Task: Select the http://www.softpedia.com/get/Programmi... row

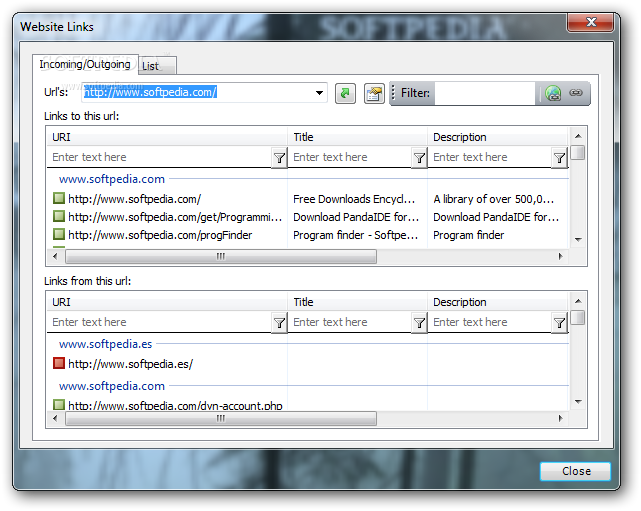Action: [307, 217]
